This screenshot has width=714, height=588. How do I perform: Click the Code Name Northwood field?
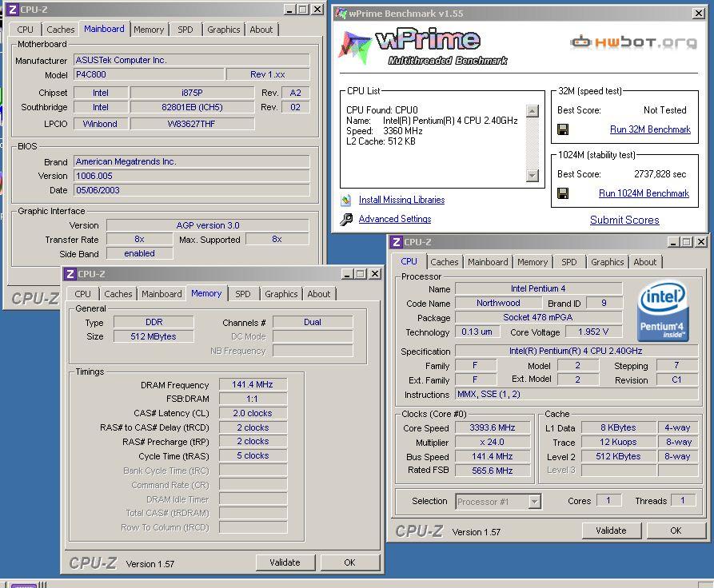pyautogui.click(x=498, y=303)
